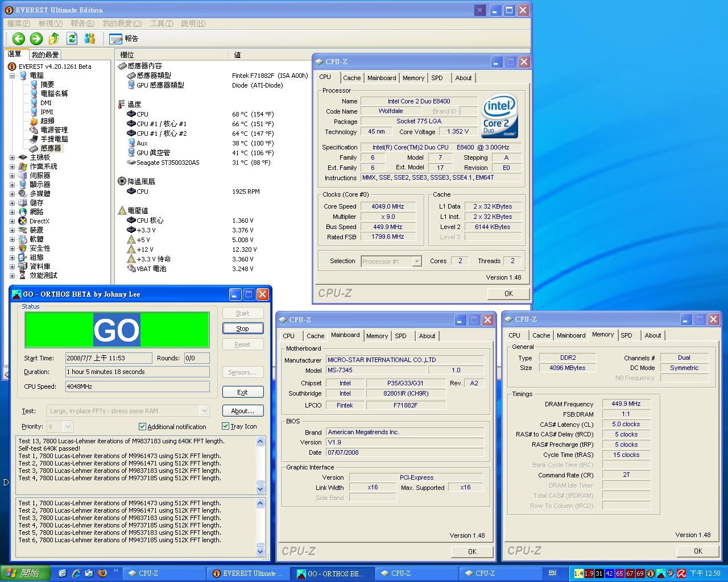The height and width of the screenshot is (582, 728).
Task: Click the Firefox icon in quick launch
Action: click(x=102, y=573)
